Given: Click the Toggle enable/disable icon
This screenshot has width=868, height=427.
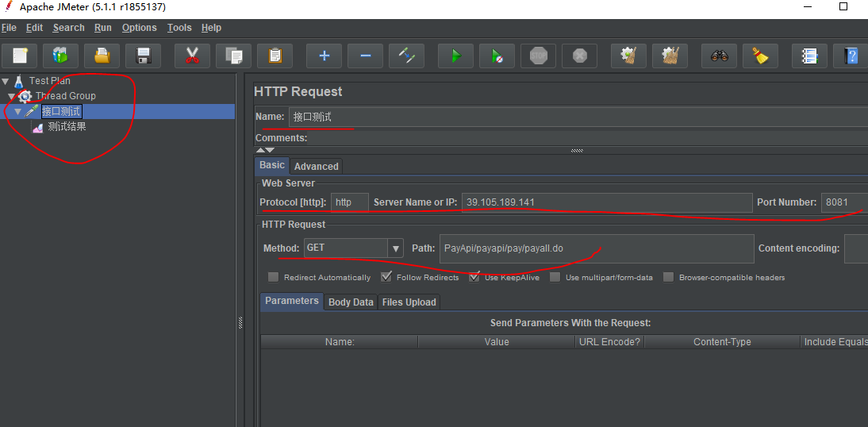Looking at the screenshot, I should click(x=406, y=56).
